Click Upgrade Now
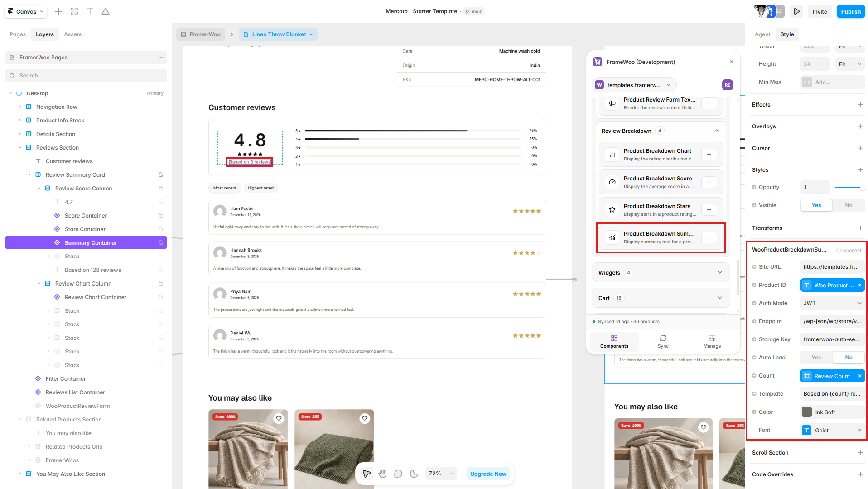The height and width of the screenshot is (489, 868). pyautogui.click(x=488, y=474)
